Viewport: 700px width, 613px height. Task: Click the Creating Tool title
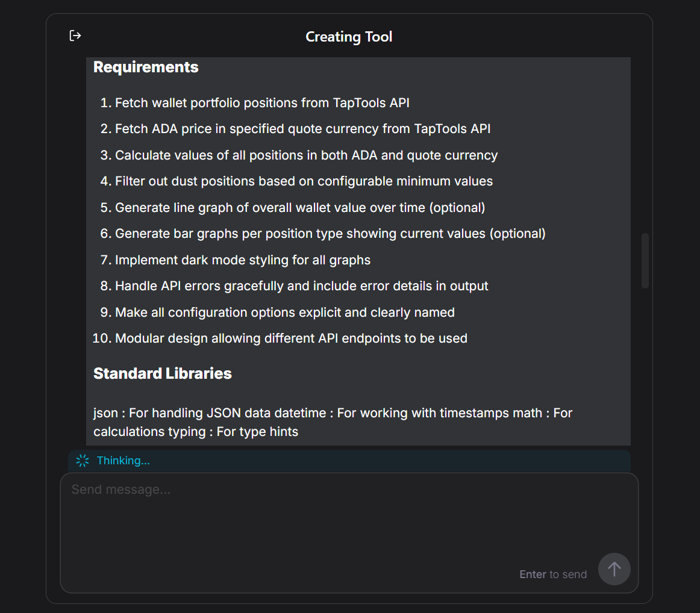[x=349, y=37]
